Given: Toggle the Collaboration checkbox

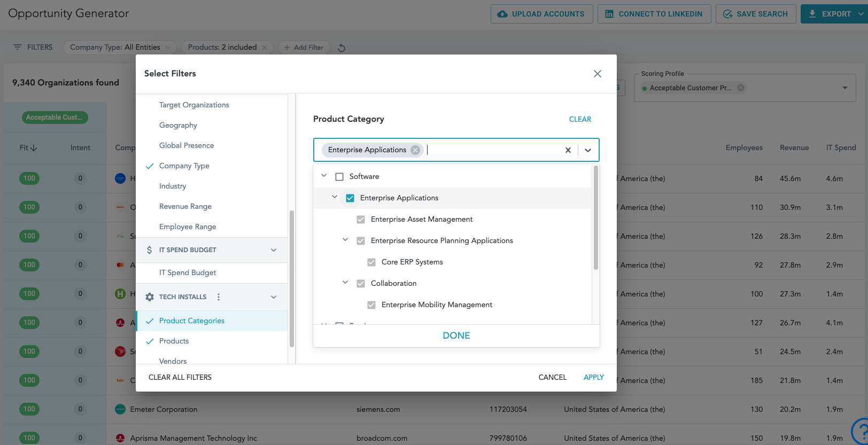Looking at the screenshot, I should pos(361,284).
